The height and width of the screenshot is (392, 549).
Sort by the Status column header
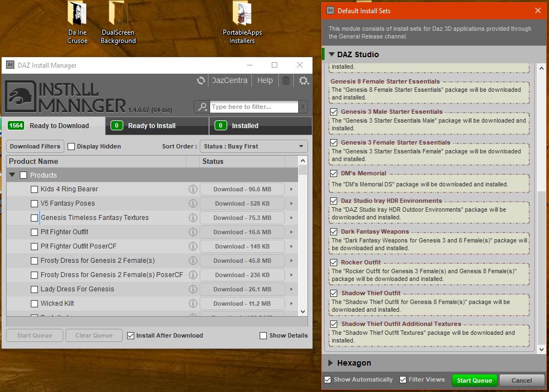(242, 161)
